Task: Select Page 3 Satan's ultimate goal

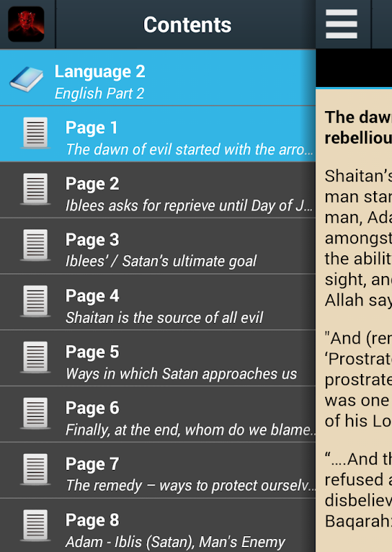Action: click(158, 246)
